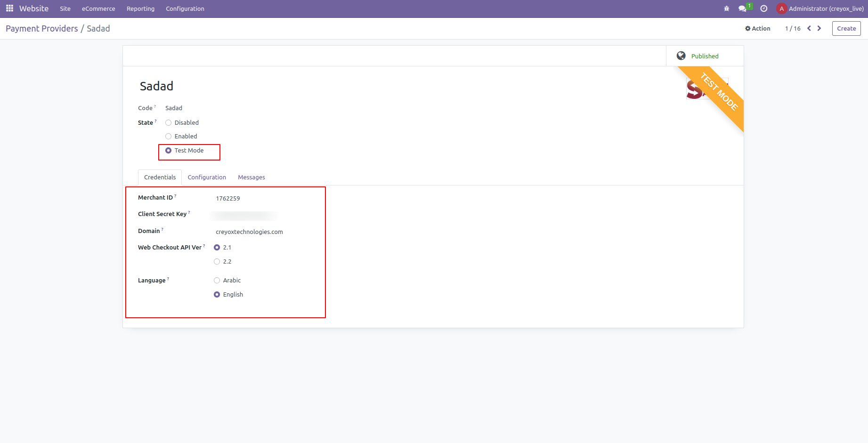Expand the Configuration top menu
The height and width of the screenshot is (443, 868).
click(185, 8)
